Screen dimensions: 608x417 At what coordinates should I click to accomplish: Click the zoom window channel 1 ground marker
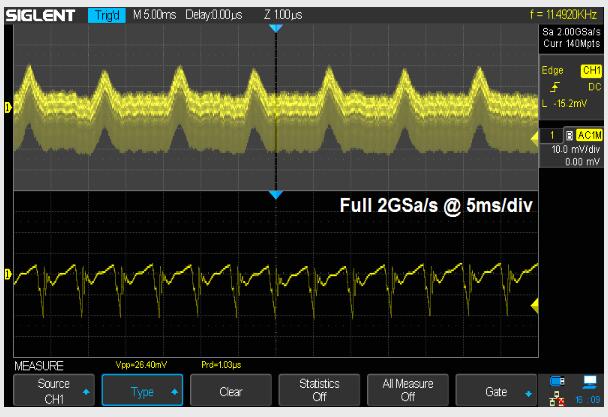(8, 275)
